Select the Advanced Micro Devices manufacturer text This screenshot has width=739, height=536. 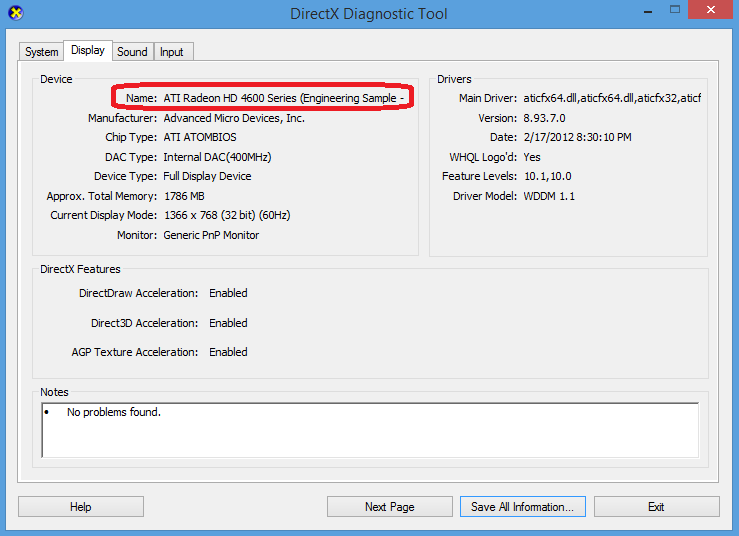234,118
